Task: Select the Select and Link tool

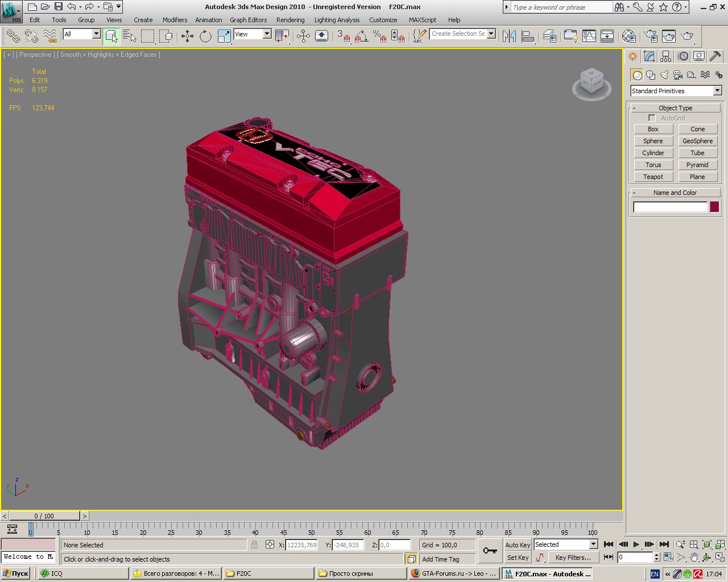Action: pos(13,36)
